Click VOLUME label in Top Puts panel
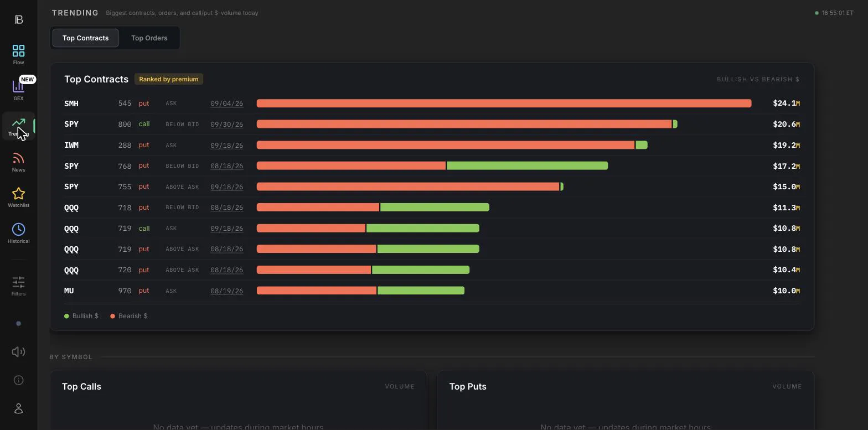This screenshot has height=430, width=868. tap(787, 386)
